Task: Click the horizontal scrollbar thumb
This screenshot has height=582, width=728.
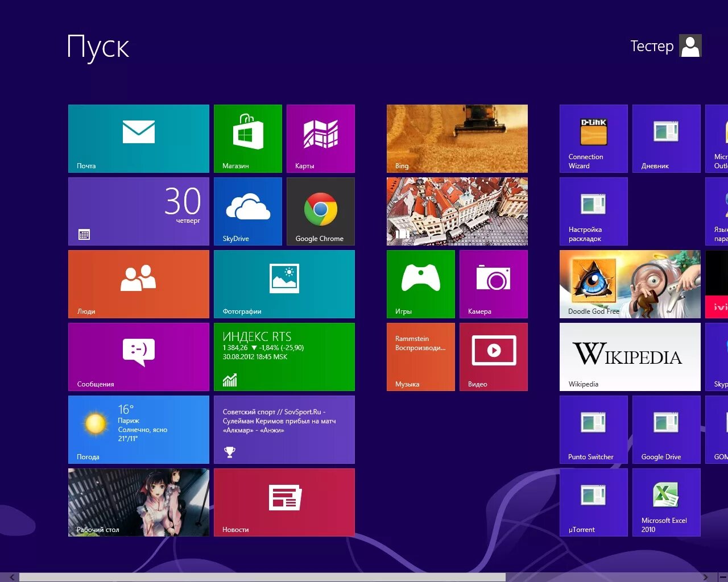Action: tap(262, 577)
